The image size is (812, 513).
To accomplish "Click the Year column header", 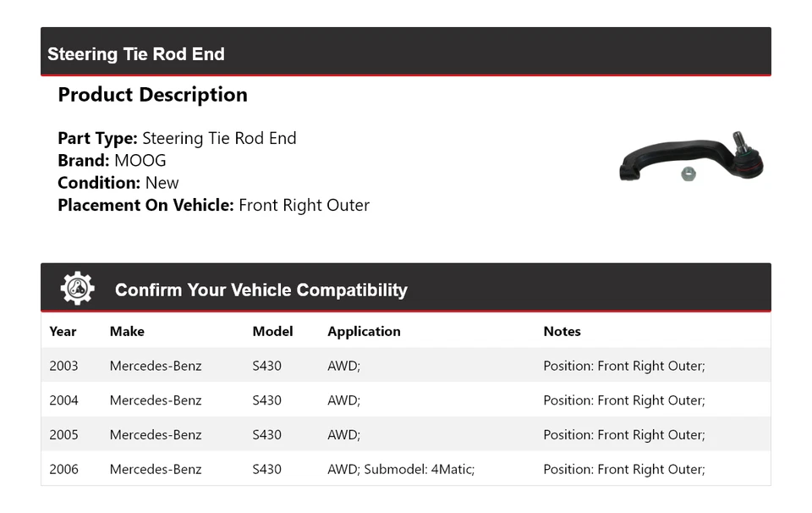I will pos(63,331).
